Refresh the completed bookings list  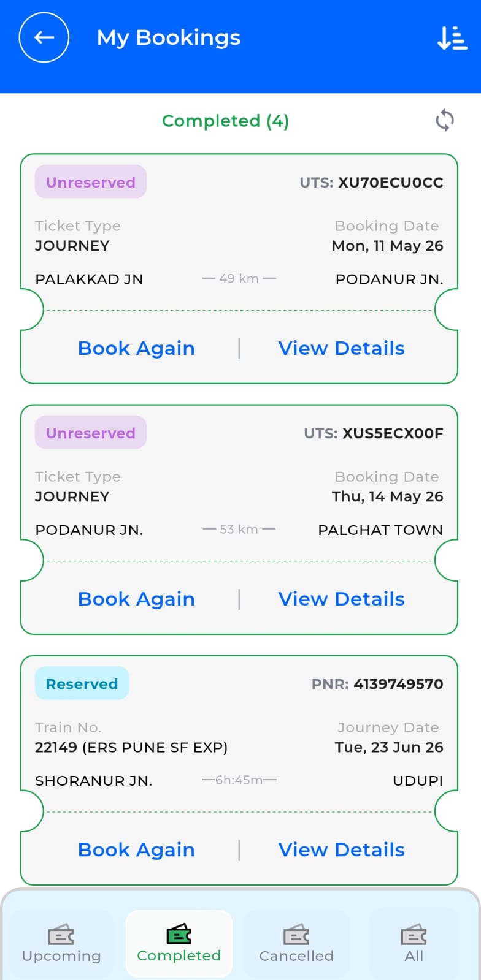pyautogui.click(x=445, y=120)
